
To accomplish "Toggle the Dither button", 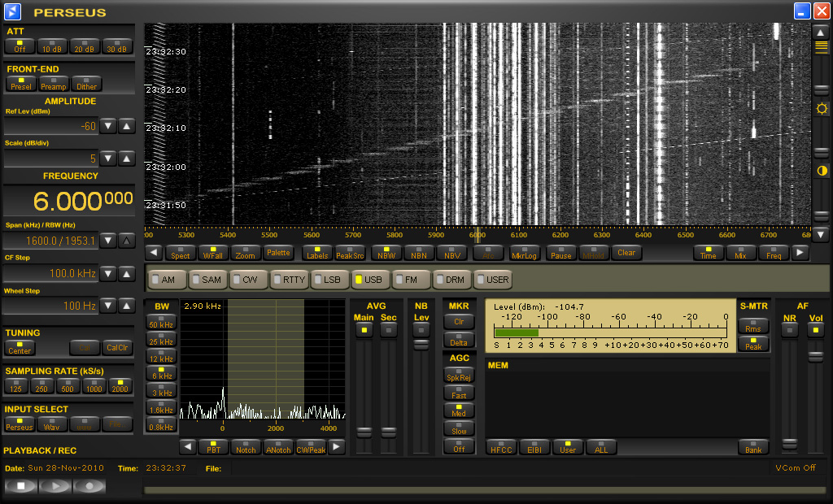I will tap(86, 84).
